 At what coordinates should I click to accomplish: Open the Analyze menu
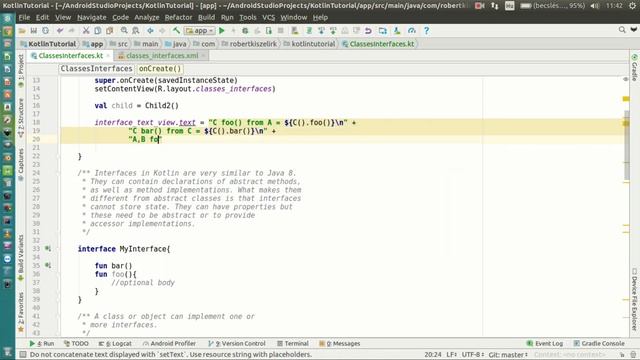click(x=147, y=18)
